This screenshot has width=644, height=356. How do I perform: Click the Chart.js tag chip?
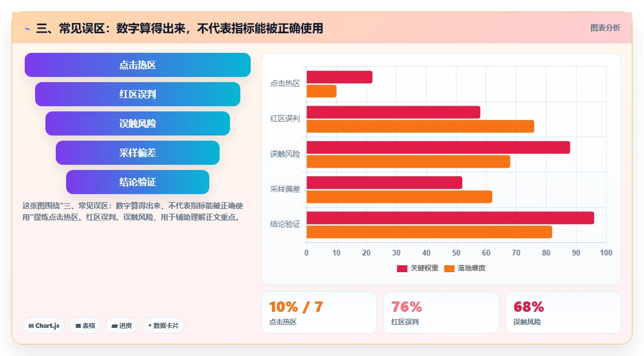44,326
